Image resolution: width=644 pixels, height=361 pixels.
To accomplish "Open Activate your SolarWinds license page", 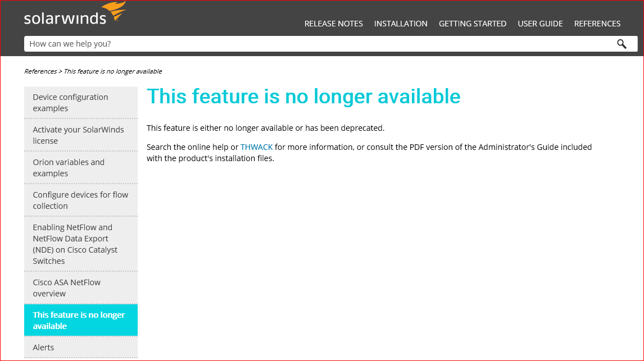I will coord(81,135).
